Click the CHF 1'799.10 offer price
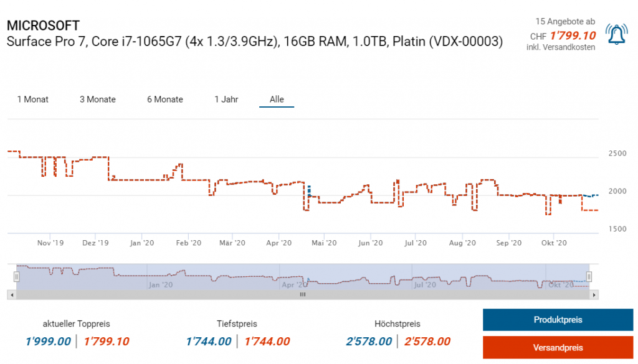The width and height of the screenshot is (638, 364). [x=572, y=36]
